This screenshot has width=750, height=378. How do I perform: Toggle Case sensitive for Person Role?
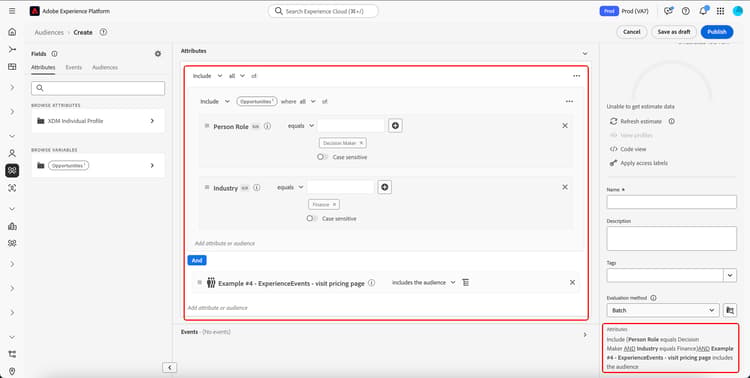322,157
